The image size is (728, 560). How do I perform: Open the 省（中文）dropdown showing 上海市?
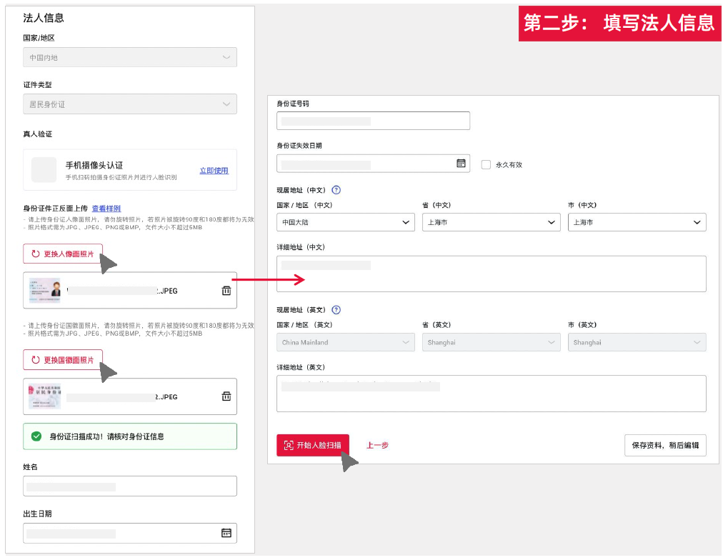[x=491, y=222]
